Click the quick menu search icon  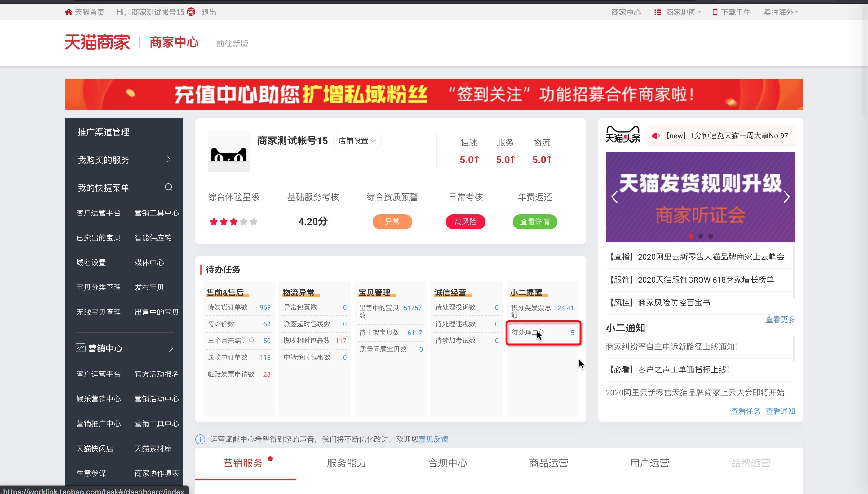click(x=168, y=187)
